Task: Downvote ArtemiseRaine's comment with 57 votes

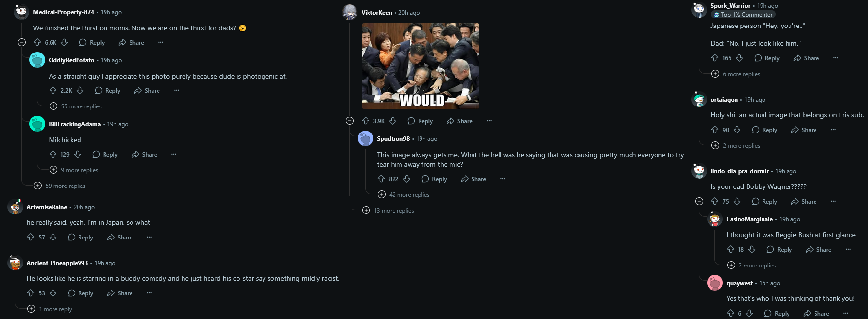Action: pos(53,238)
